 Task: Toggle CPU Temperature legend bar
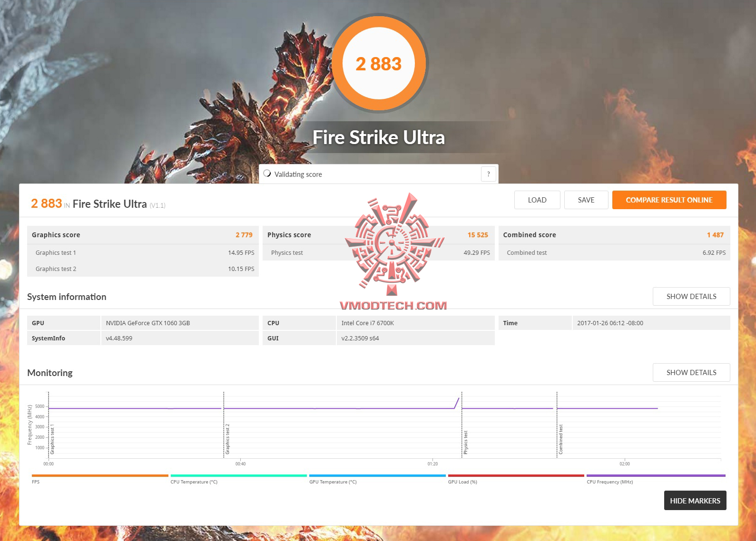pyautogui.click(x=239, y=476)
